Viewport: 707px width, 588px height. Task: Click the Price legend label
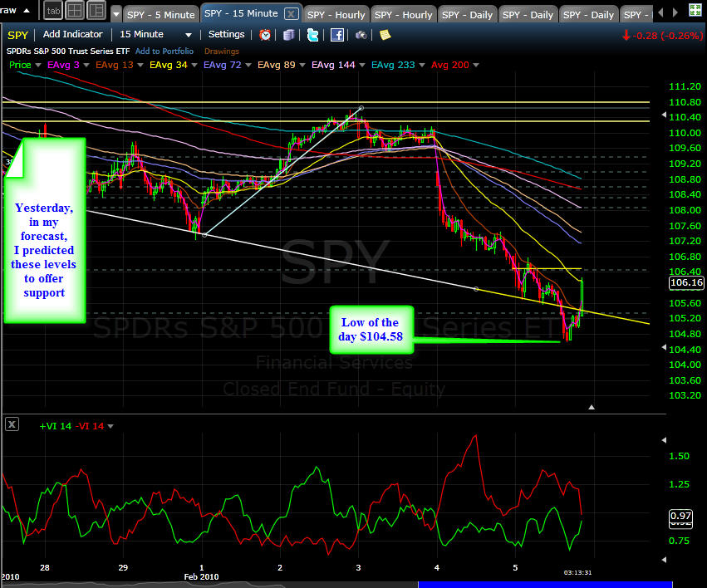coord(20,65)
